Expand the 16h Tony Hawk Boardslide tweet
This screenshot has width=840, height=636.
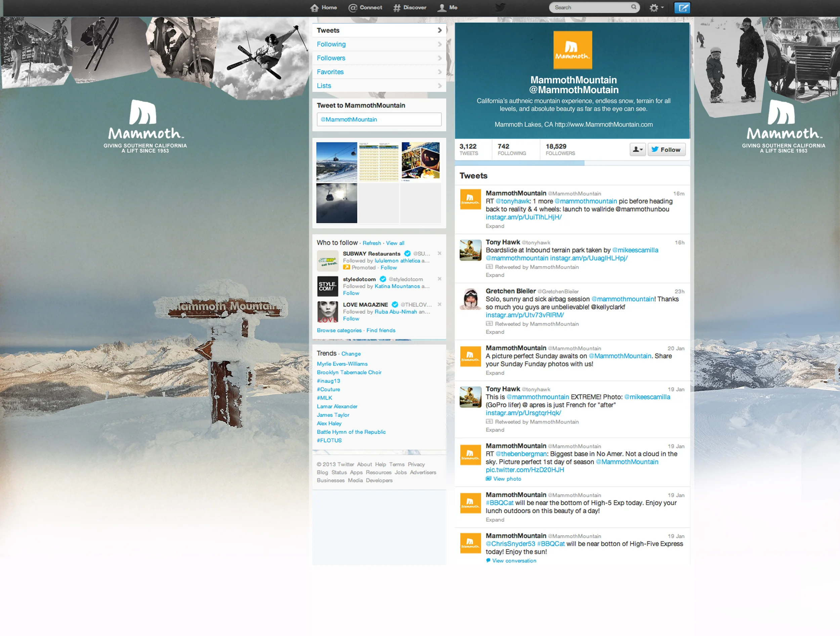495,275
